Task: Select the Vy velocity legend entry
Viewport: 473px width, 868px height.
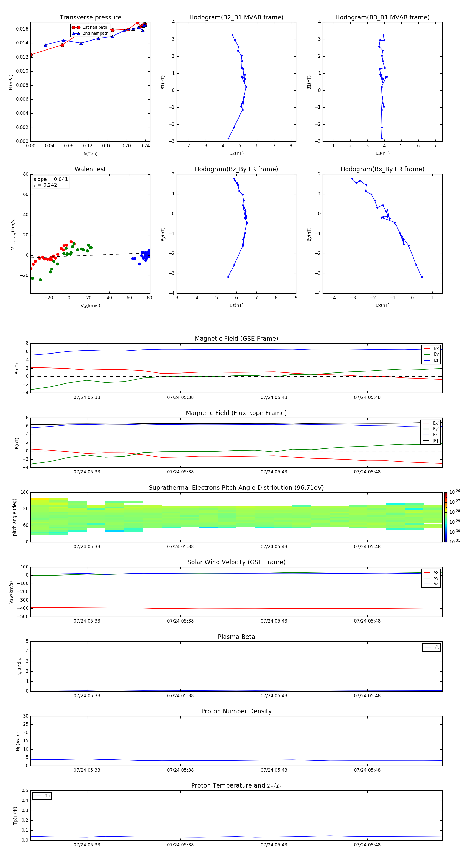Action: [x=431, y=578]
